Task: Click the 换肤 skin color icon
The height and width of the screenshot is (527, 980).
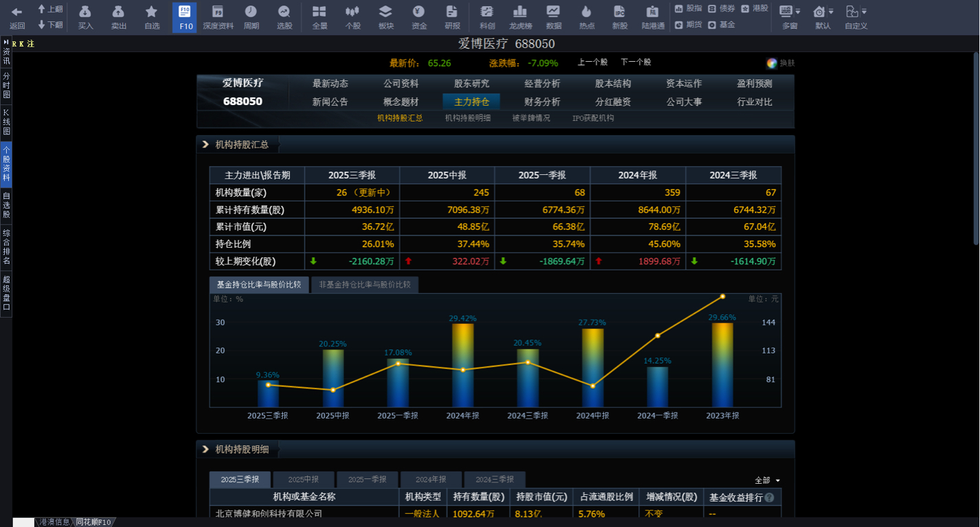Action: (772, 63)
